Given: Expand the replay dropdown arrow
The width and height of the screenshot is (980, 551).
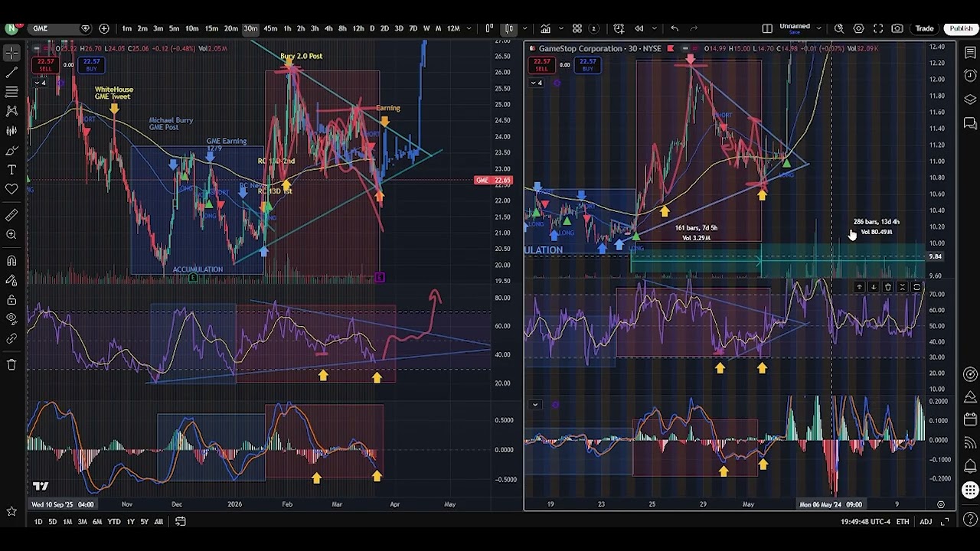Looking at the screenshot, I should pyautogui.click(x=653, y=28).
